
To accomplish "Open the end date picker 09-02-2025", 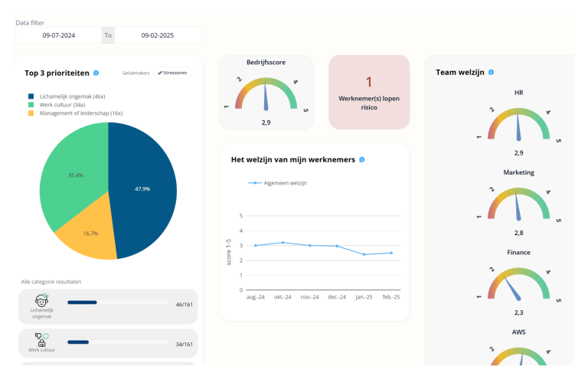I will pyautogui.click(x=157, y=35).
